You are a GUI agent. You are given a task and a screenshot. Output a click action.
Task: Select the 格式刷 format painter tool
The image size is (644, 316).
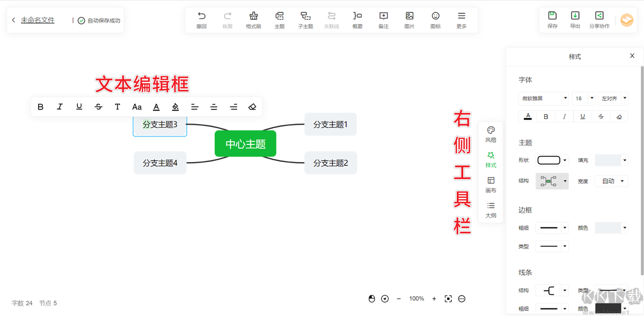[253, 20]
